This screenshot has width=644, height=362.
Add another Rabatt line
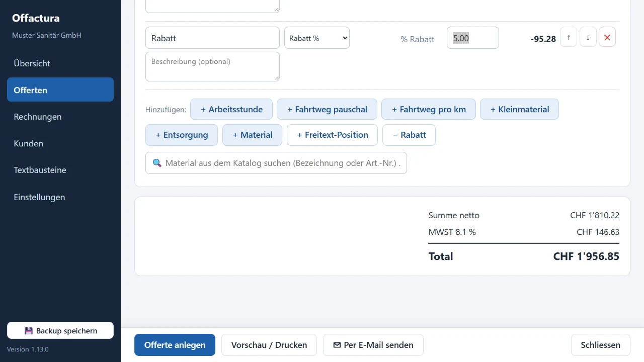click(409, 135)
